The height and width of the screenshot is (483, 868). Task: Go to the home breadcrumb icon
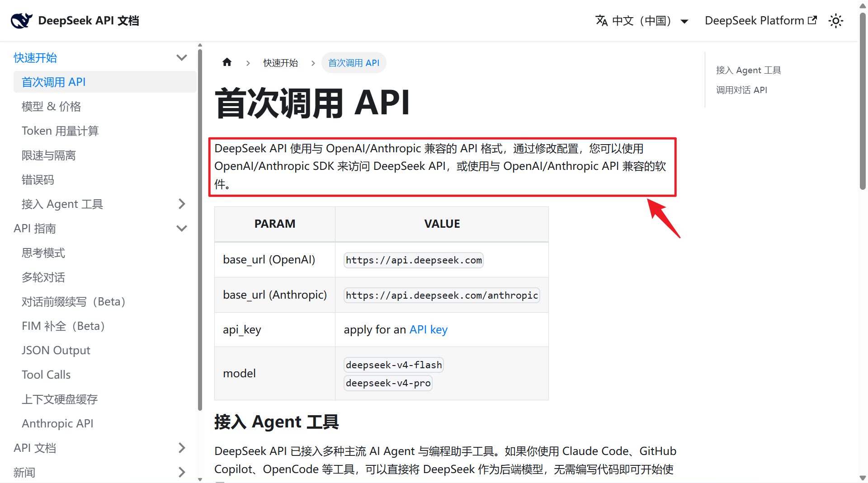click(227, 62)
